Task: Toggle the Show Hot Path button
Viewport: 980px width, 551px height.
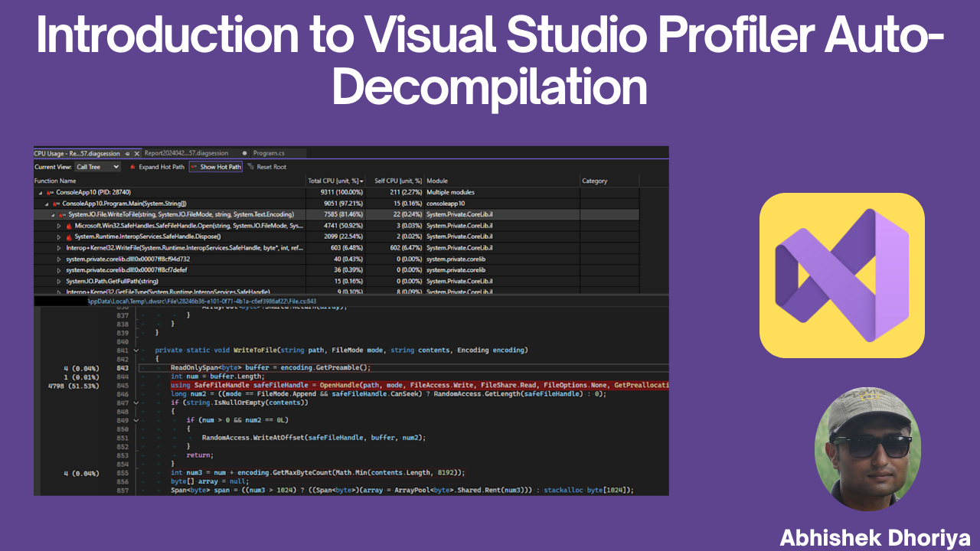Action: pos(215,167)
